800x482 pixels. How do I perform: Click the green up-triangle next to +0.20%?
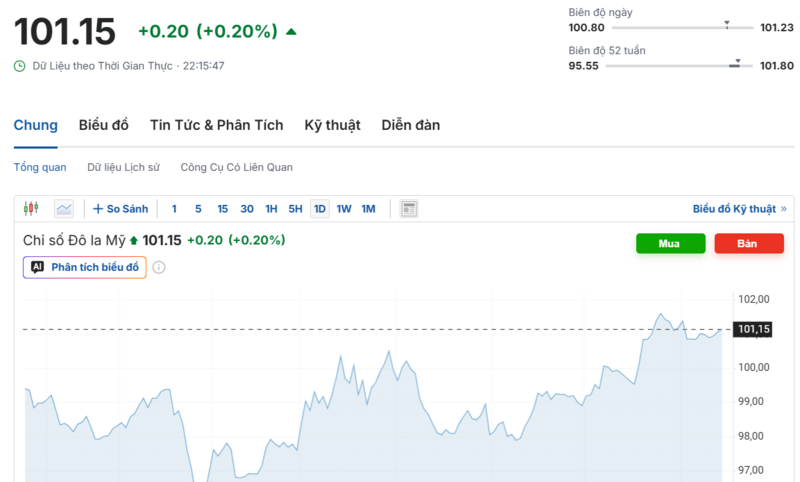coord(291,32)
